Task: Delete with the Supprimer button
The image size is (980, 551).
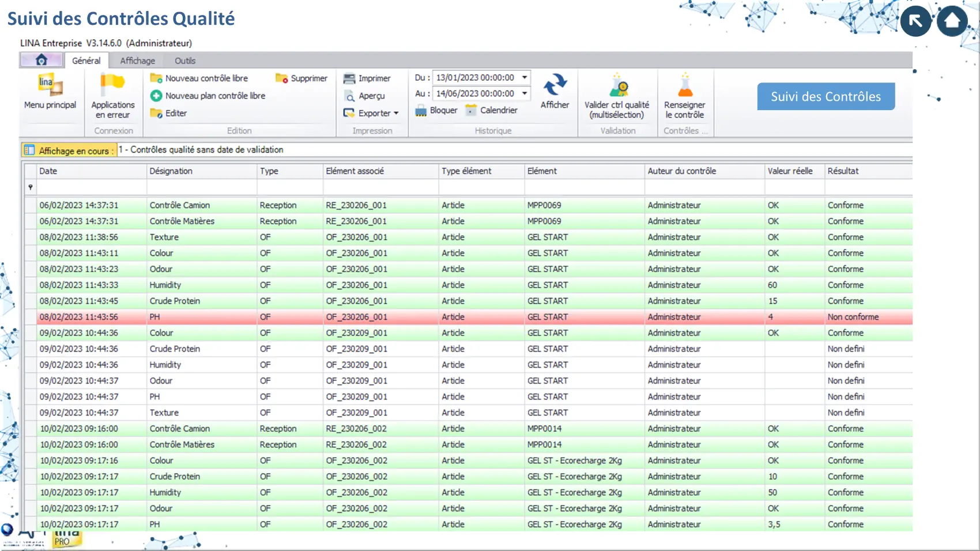Action: click(301, 78)
